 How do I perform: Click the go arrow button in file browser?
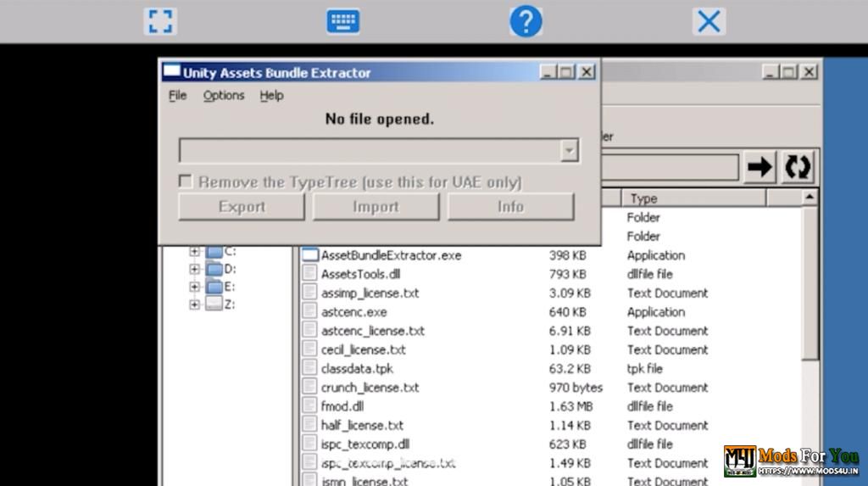point(759,167)
